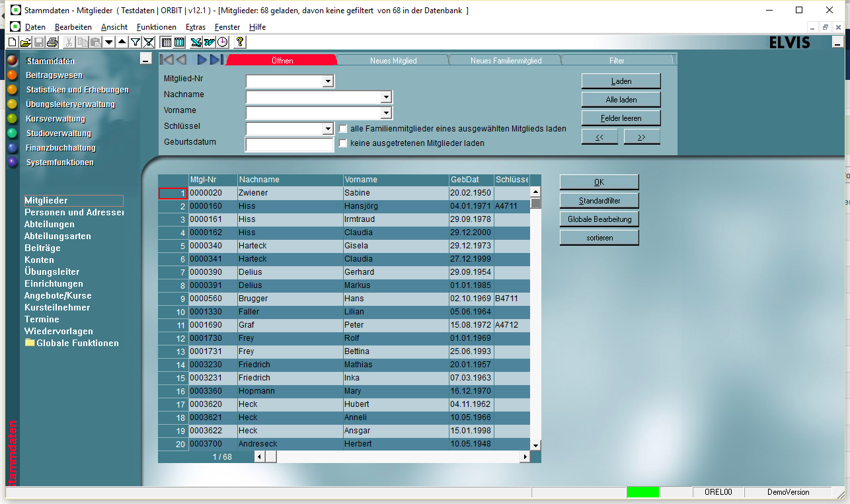Activate the filter funnel icon
This screenshot has height=504, width=850.
[136, 42]
